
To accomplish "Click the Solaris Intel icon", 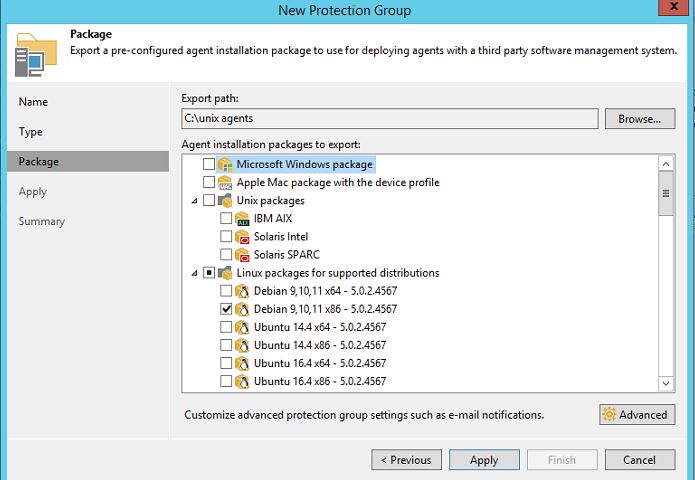I will [242, 236].
